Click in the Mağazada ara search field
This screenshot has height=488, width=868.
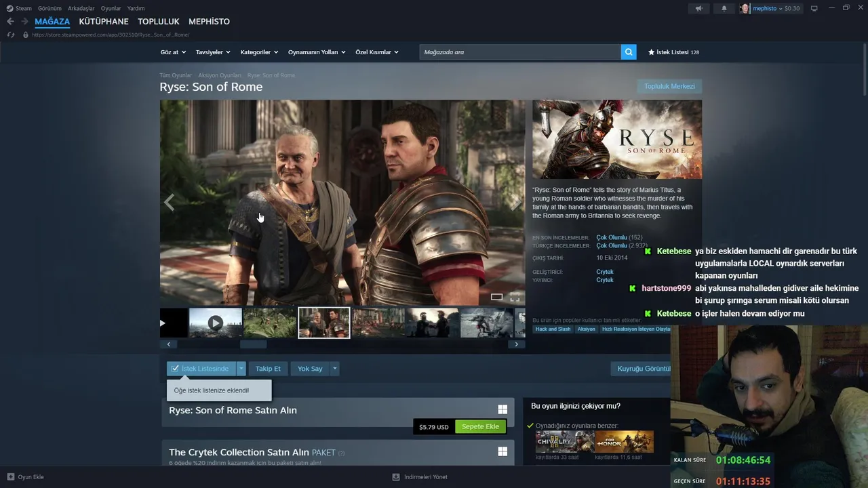click(x=520, y=52)
